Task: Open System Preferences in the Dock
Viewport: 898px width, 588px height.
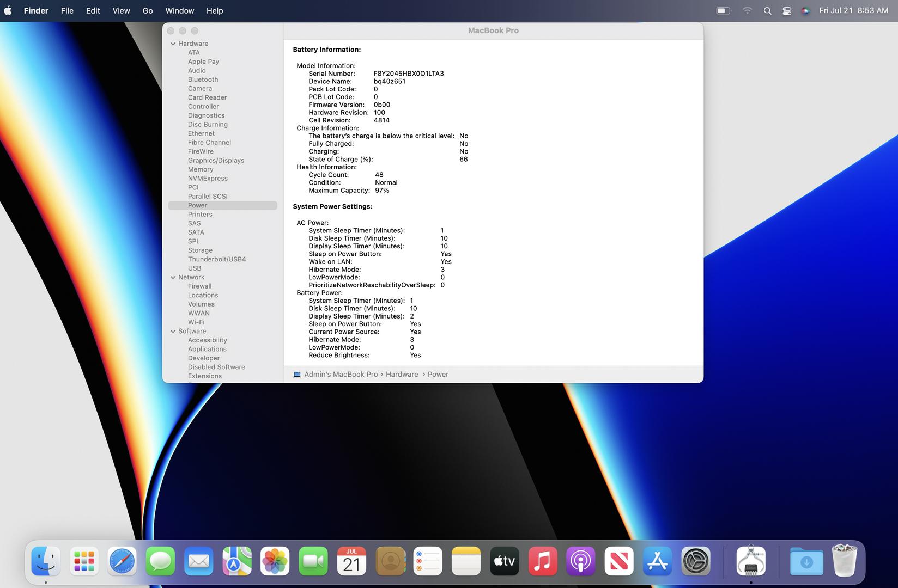Action: click(696, 561)
